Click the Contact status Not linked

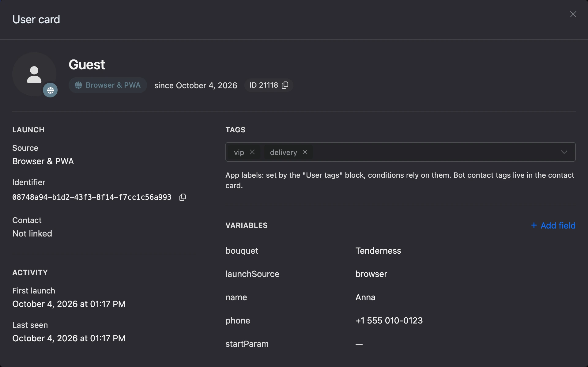tap(32, 233)
